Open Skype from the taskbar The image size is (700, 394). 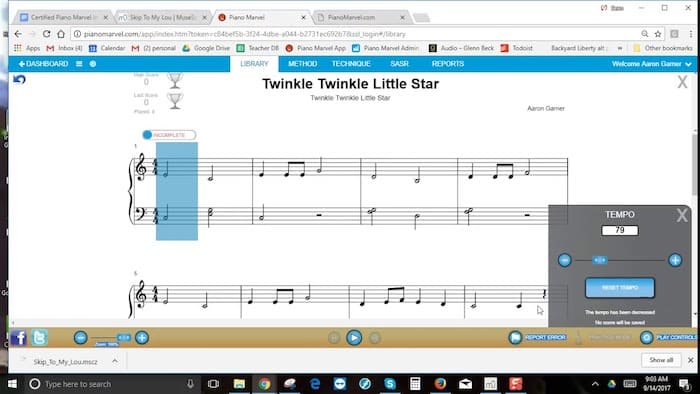(x=390, y=384)
